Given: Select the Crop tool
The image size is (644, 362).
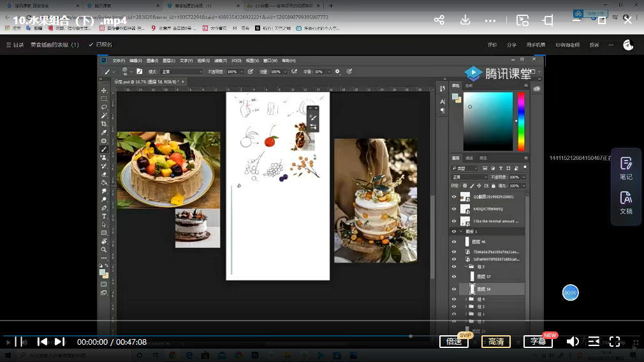Looking at the screenshot, I should 104,124.
